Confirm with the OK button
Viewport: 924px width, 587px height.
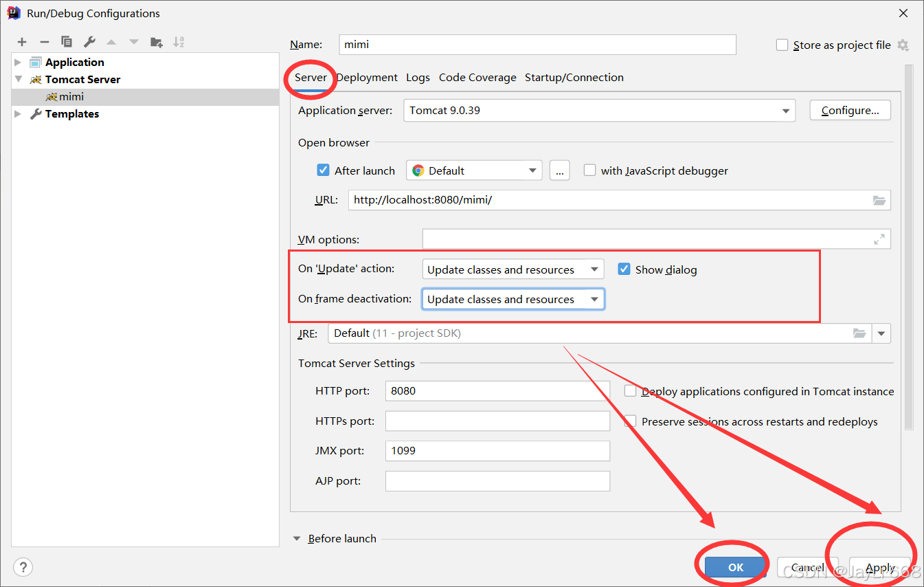tap(736, 567)
